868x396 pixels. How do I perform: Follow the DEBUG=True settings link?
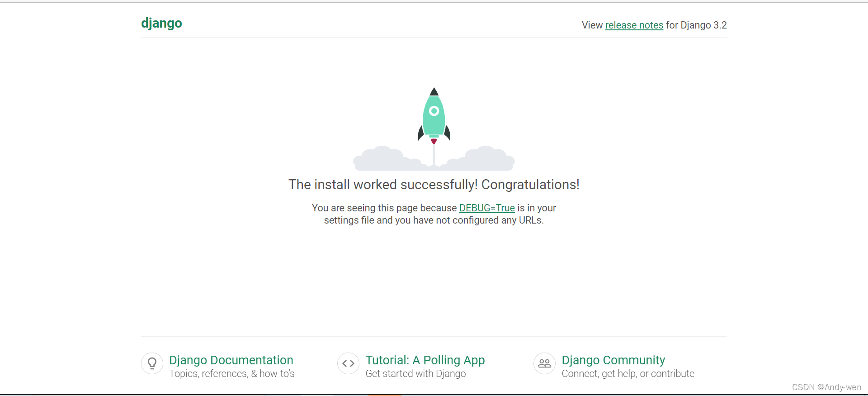pos(487,208)
